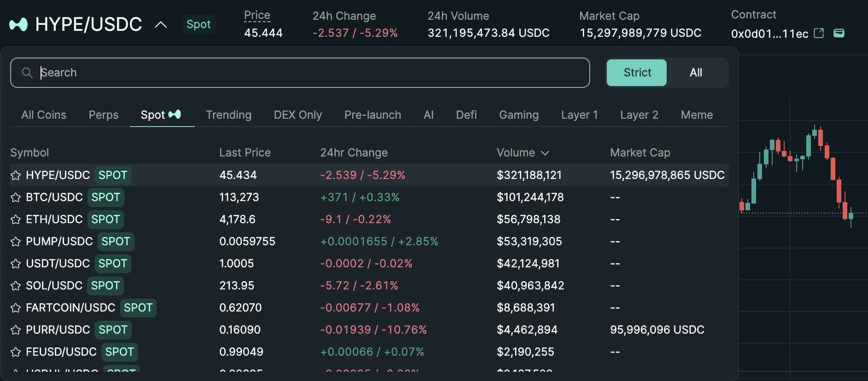Star the BTC/USDC spot pair
The image size is (868, 381).
(x=16, y=197)
